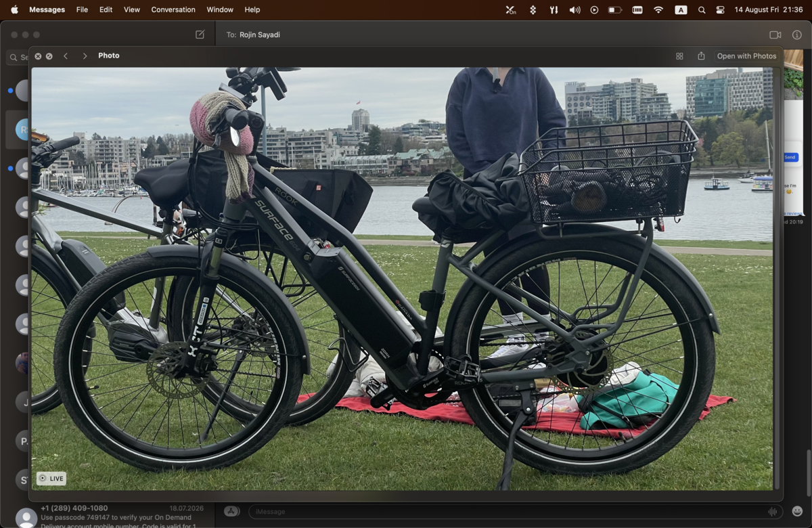812x528 pixels.
Task: Click the mixer controls menu bar icon
Action: [x=554, y=10]
